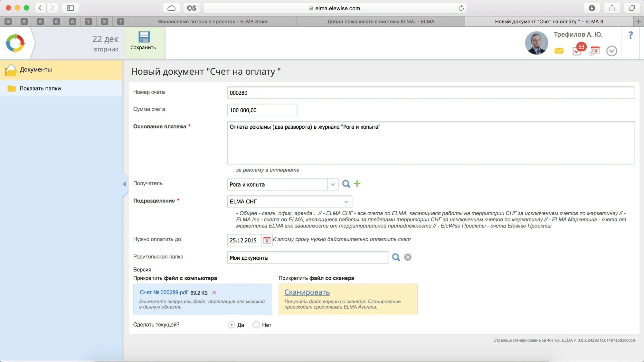The height and width of the screenshot is (362, 644).
Task: Open attached file Счет № 000289.pdf
Action: click(164, 292)
